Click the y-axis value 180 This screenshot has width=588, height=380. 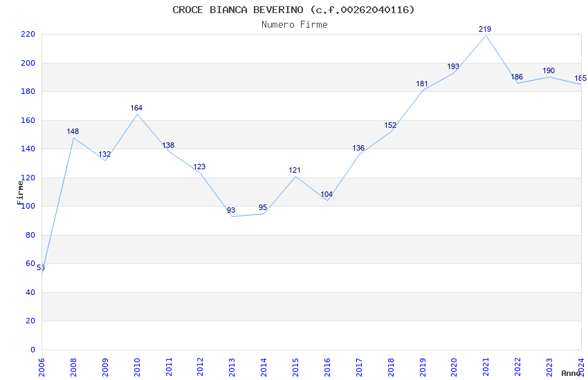click(x=28, y=91)
